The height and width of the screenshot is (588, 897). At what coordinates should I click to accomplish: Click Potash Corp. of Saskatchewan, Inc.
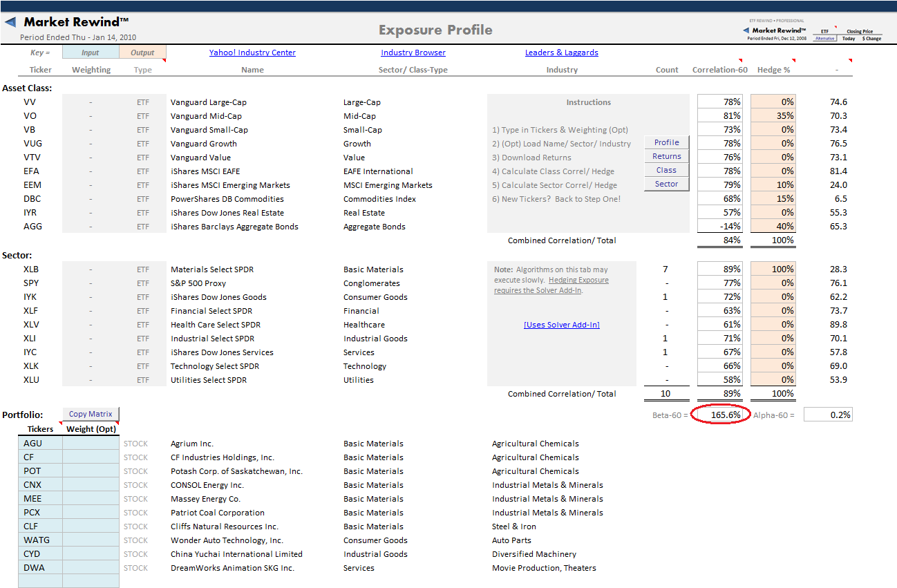236,471
